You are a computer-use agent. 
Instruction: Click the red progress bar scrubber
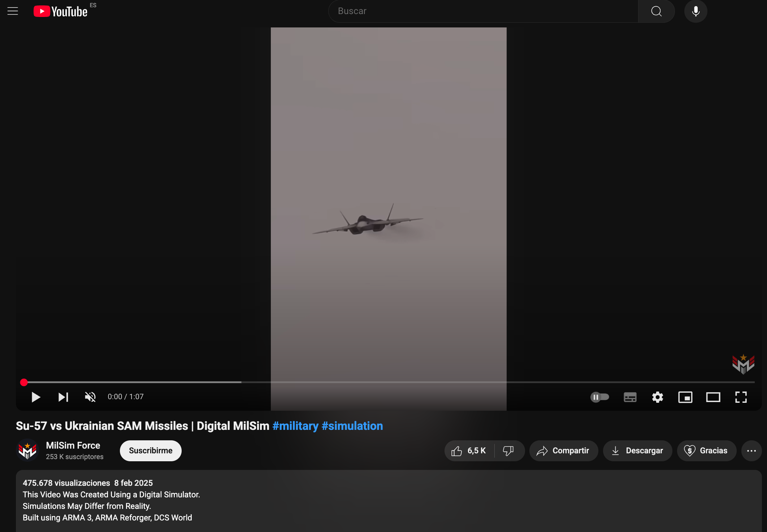coord(24,382)
